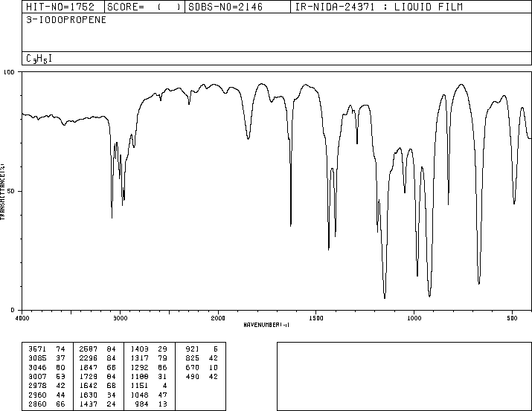Select the compound name 3-IODOPROPENE

point(66,19)
